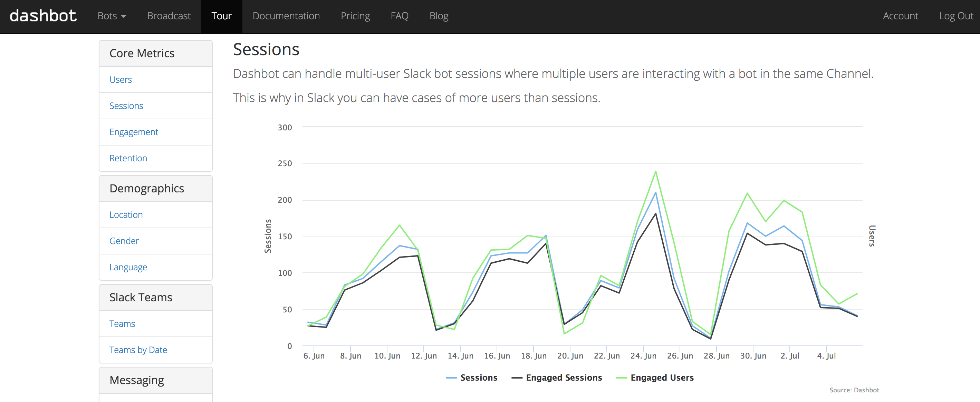
Task: Visit the Blog link
Action: tap(439, 16)
